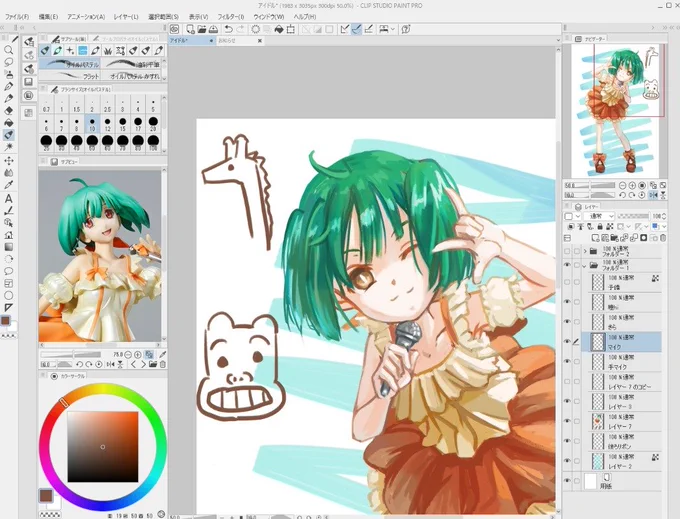Select the オイルパステル かすれ sub tool
Image resolution: width=680 pixels, height=519 pixels.
132,76
